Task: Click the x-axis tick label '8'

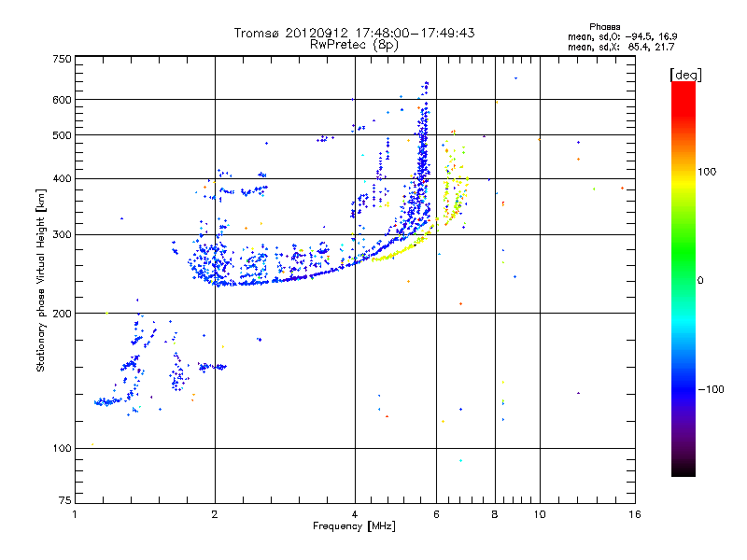Action: pyautogui.click(x=495, y=514)
